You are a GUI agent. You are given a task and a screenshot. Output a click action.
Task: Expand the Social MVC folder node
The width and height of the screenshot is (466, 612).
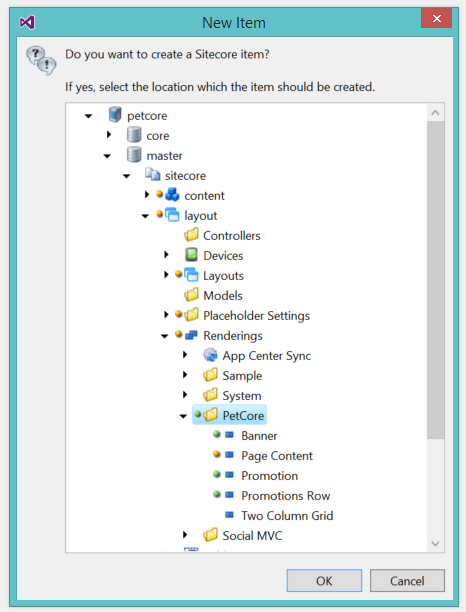coord(185,534)
